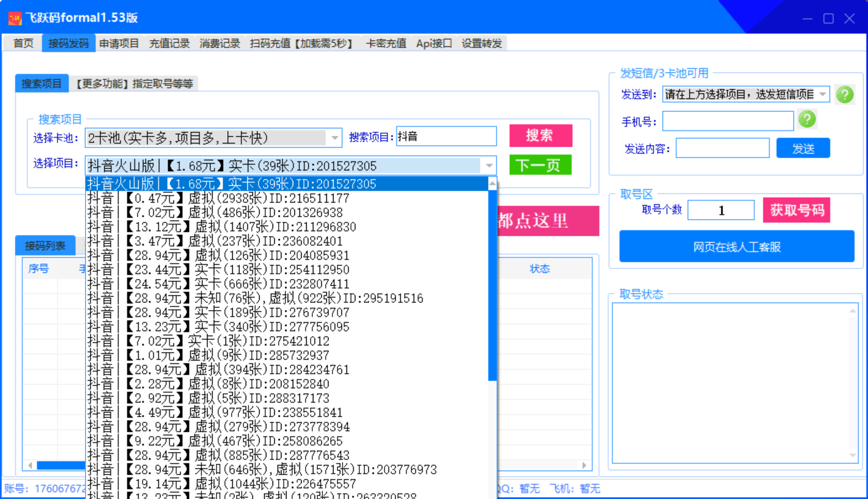Switch to 【更多功能】指定取号等等 sub-tab
Viewport: 868px width, 499px height.
[133, 83]
